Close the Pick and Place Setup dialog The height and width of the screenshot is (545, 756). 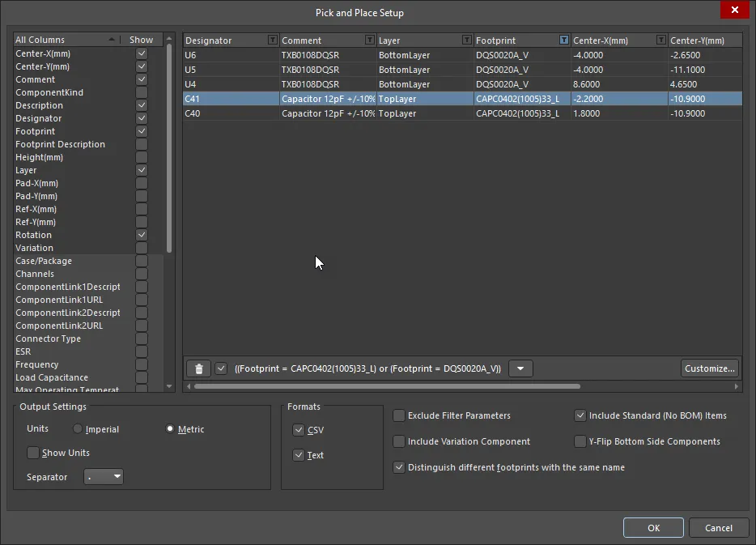click(733, 11)
